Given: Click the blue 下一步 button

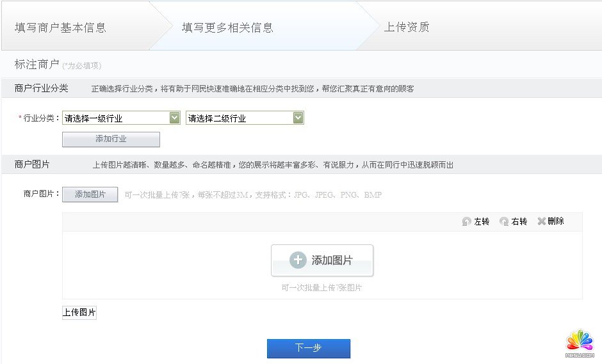Looking at the screenshot, I should (x=309, y=348).
